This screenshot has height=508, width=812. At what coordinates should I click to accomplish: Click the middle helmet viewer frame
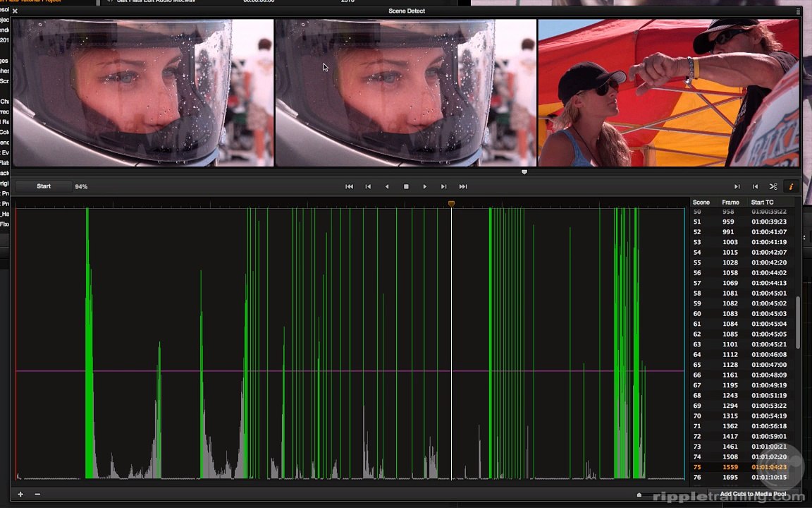[405, 93]
